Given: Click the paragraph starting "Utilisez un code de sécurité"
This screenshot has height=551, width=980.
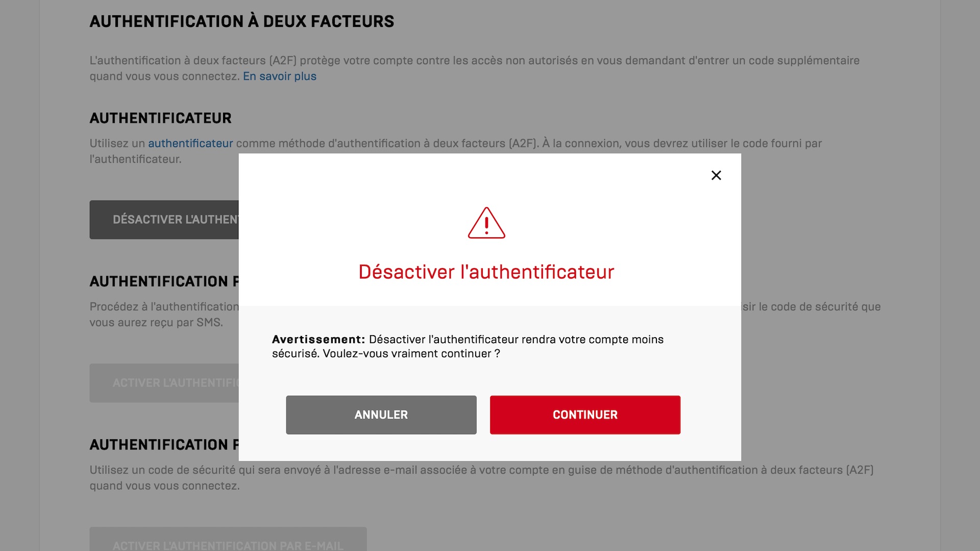Looking at the screenshot, I should 481,470.
